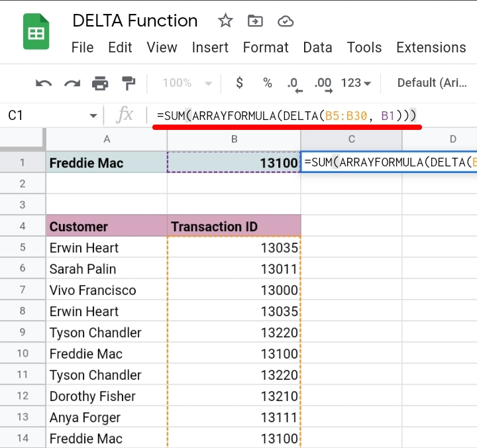Select row 1 header

pyautogui.click(x=23, y=162)
